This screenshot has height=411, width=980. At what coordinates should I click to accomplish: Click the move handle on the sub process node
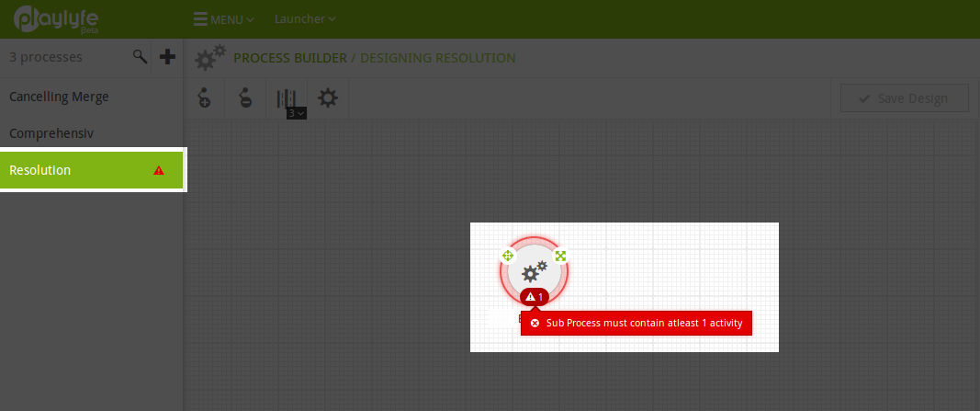coord(508,256)
